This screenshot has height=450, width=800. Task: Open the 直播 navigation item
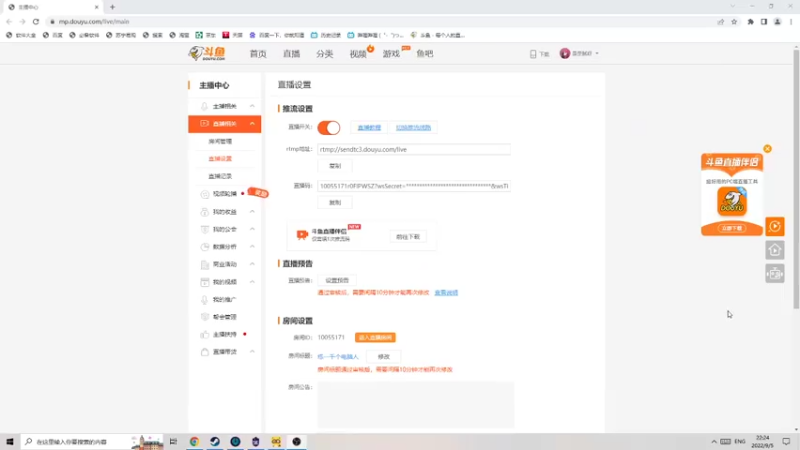pos(291,54)
